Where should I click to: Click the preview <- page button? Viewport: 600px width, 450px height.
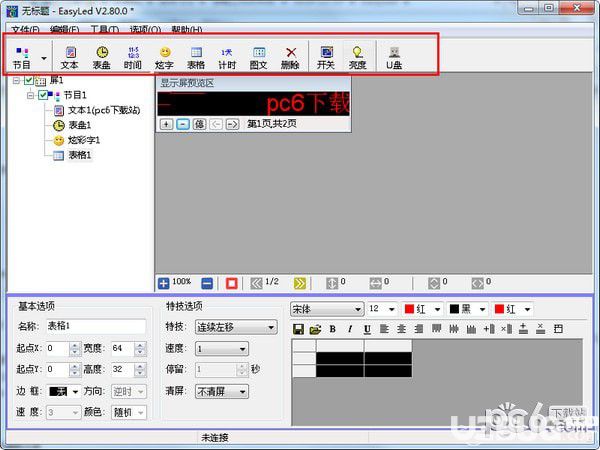[216, 124]
